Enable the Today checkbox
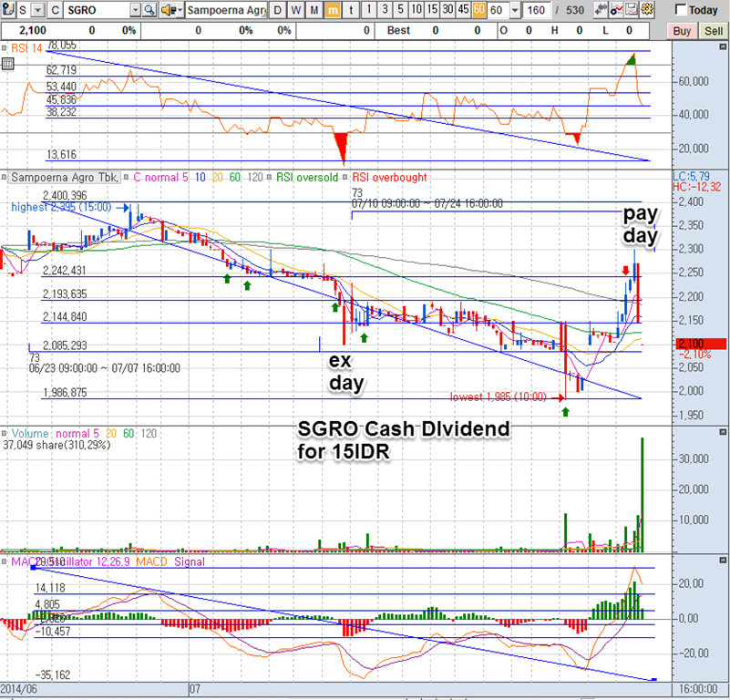The image size is (730, 700). pos(681,10)
